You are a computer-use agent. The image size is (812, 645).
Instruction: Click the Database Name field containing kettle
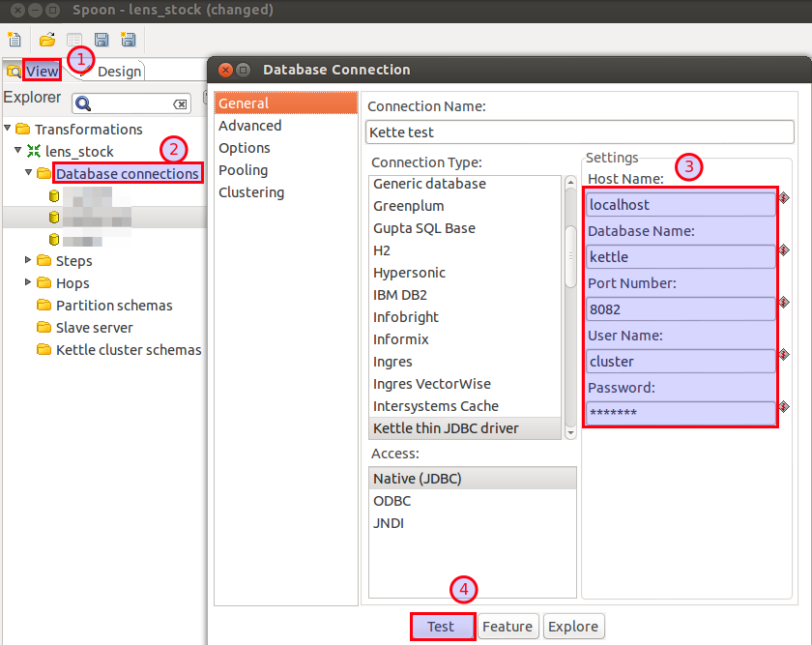[x=681, y=257]
